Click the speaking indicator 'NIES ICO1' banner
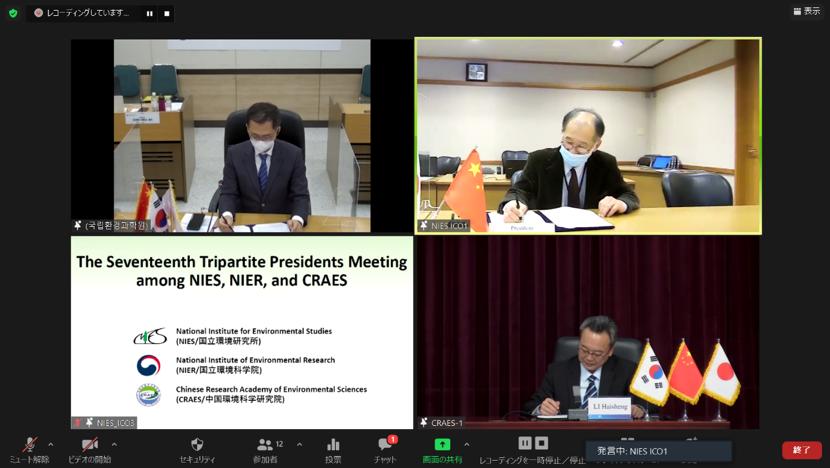This screenshot has width=830, height=468. (x=658, y=451)
